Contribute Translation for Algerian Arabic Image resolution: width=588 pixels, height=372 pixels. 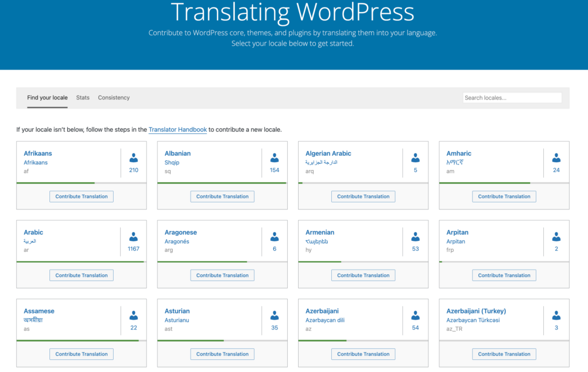(363, 196)
